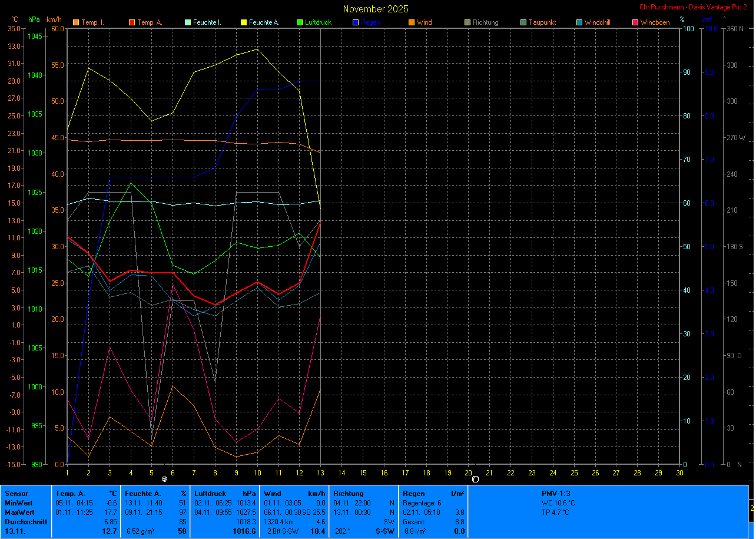Click the MaxWert row label in the table
The height and width of the screenshot is (539, 756).
tap(18, 512)
